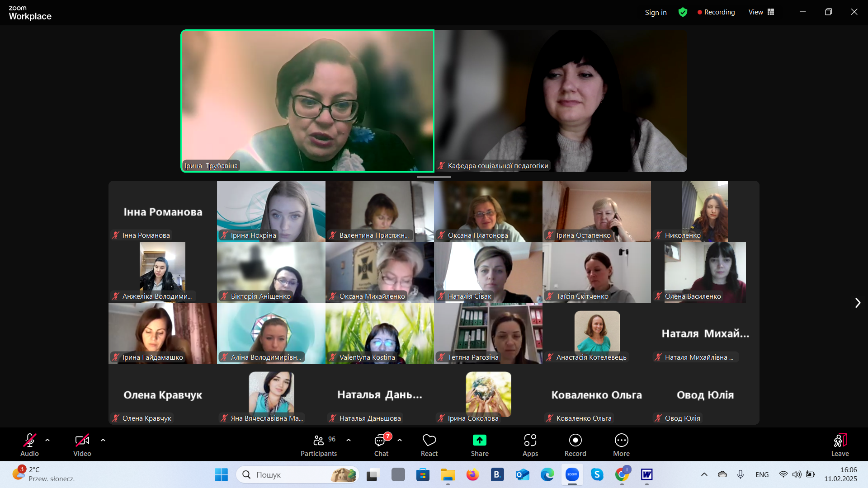
Task: Click the taskbar search field Пошук
Action: click(297, 474)
